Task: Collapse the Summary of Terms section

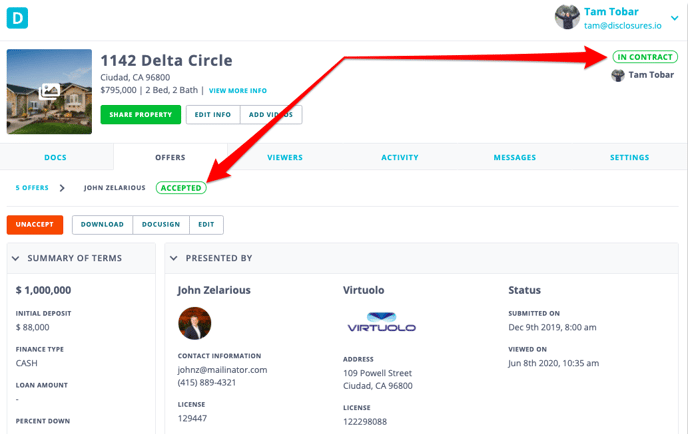Action: [x=16, y=258]
